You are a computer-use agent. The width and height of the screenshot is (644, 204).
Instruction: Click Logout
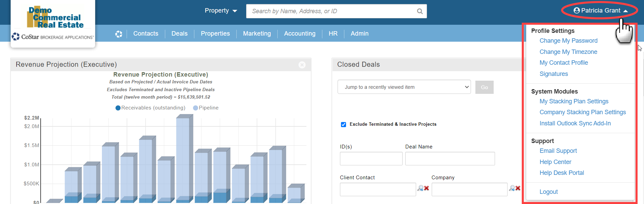pyautogui.click(x=549, y=192)
